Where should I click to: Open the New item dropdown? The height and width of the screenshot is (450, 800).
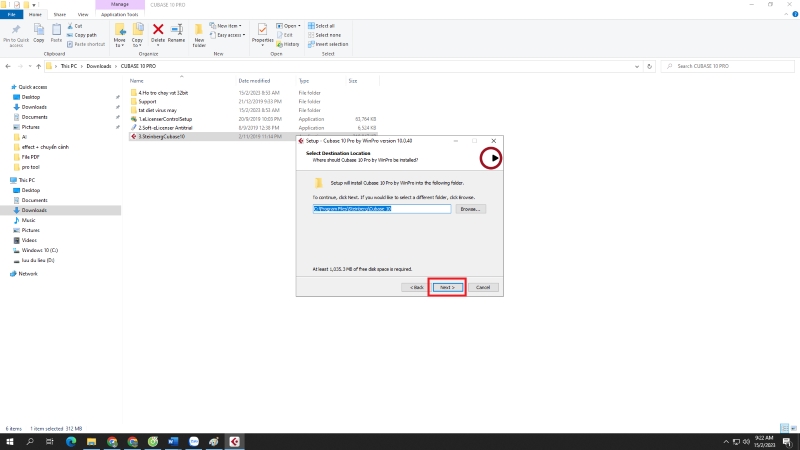[226, 26]
